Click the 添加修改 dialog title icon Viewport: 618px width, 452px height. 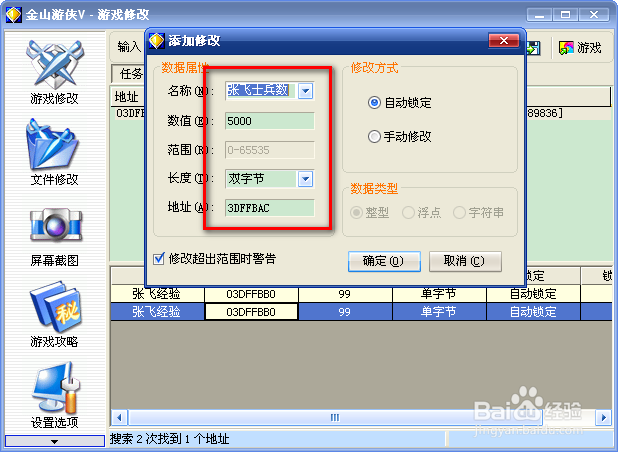click(156, 41)
